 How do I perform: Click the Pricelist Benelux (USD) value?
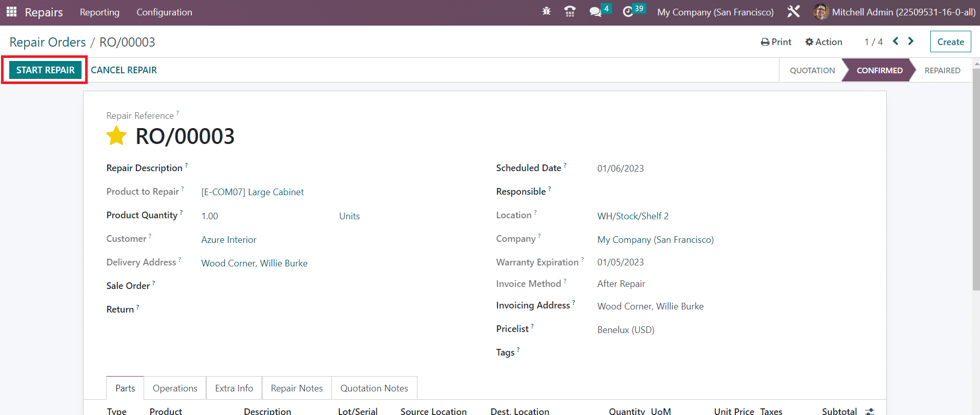(x=626, y=330)
